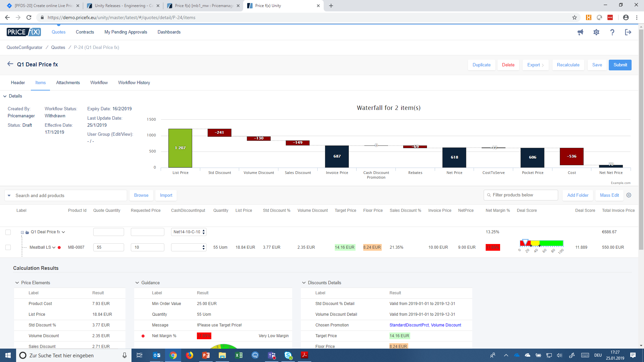The image size is (644, 362).
Task: Open column settings gear next to Mass Edit
Action: pyautogui.click(x=629, y=195)
